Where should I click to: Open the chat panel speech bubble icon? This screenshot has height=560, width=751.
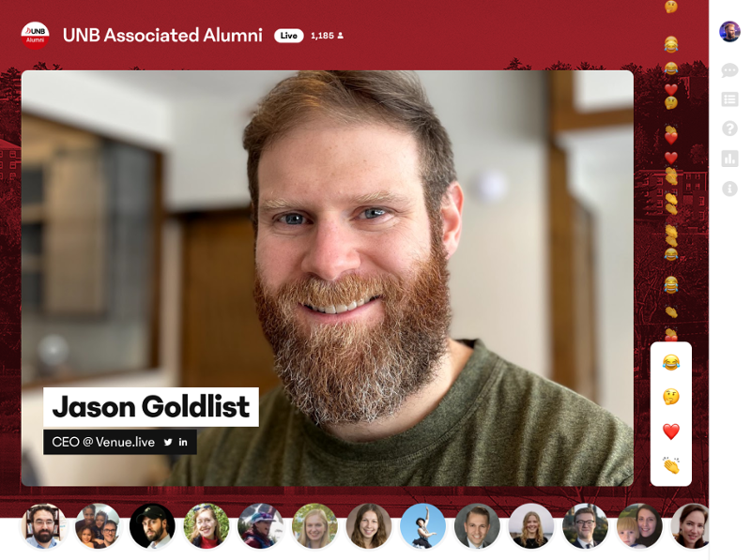729,70
